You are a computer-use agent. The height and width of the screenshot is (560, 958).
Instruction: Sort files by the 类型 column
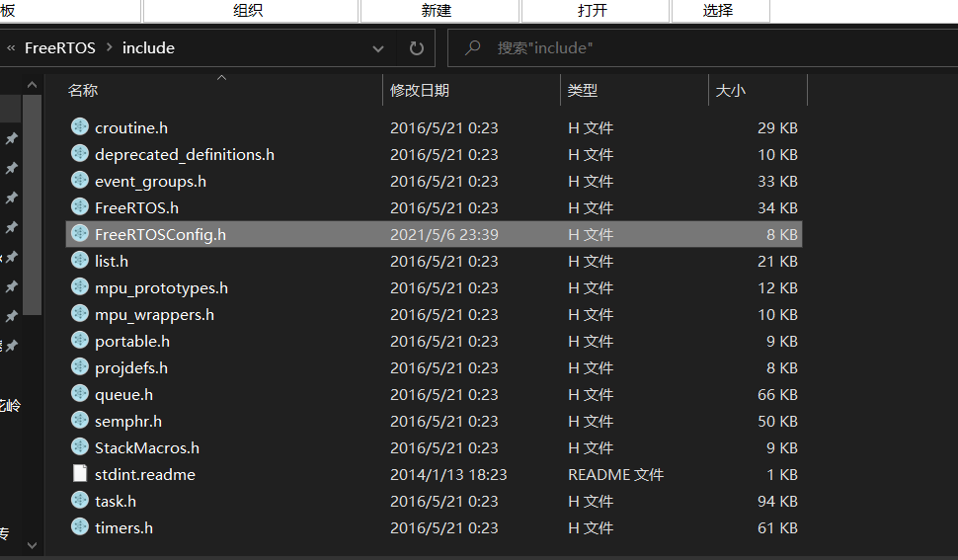[x=583, y=91]
